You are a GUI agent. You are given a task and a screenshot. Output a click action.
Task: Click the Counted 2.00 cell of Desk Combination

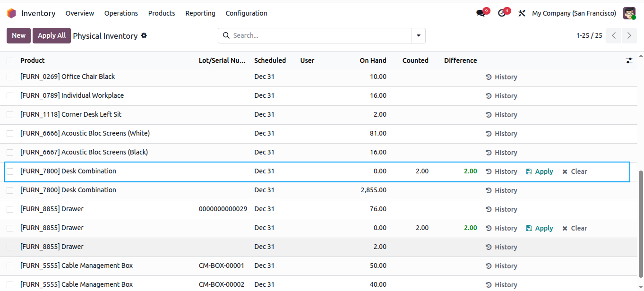(x=422, y=171)
